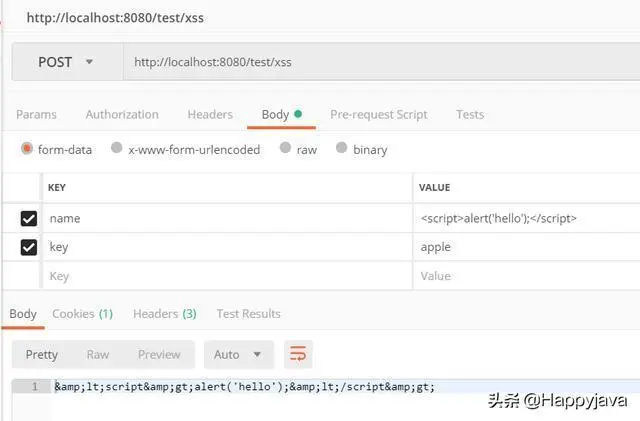Select the raw body radio option
Image resolution: width=640 pixels, height=421 pixels.
pyautogui.click(x=285, y=147)
